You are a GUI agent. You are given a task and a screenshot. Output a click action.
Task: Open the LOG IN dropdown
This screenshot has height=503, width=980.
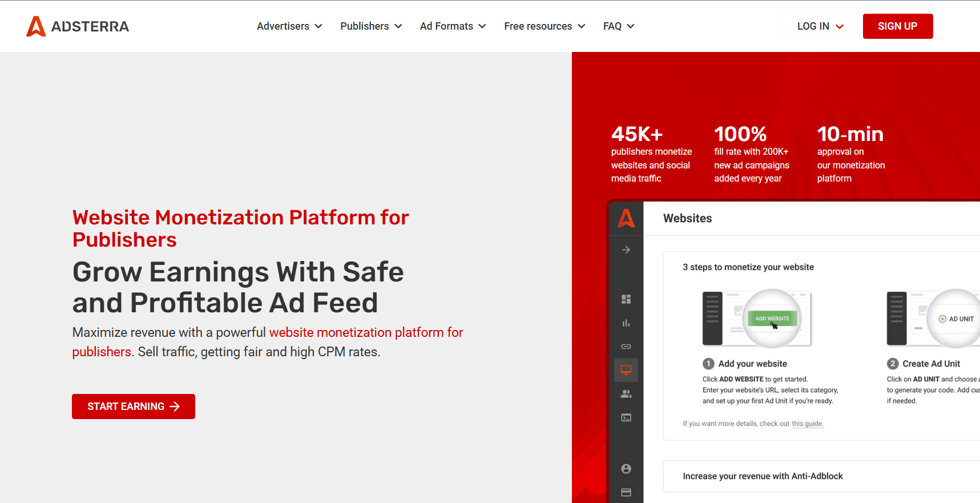(x=820, y=26)
